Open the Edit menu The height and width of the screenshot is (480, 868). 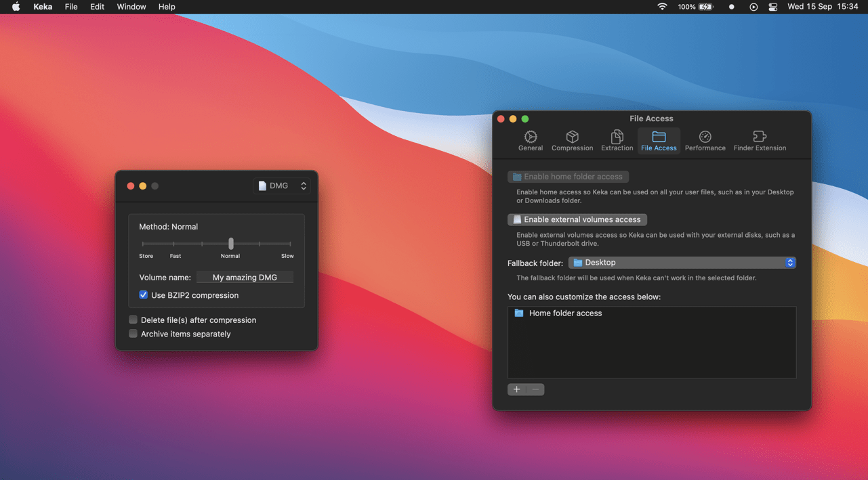[x=98, y=7]
